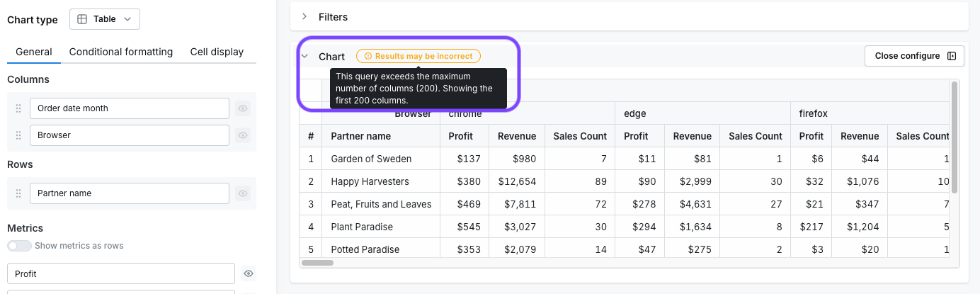Screen dimensions: 980x294
Task: Toggle visibility of Partner name row
Action: (x=243, y=193)
